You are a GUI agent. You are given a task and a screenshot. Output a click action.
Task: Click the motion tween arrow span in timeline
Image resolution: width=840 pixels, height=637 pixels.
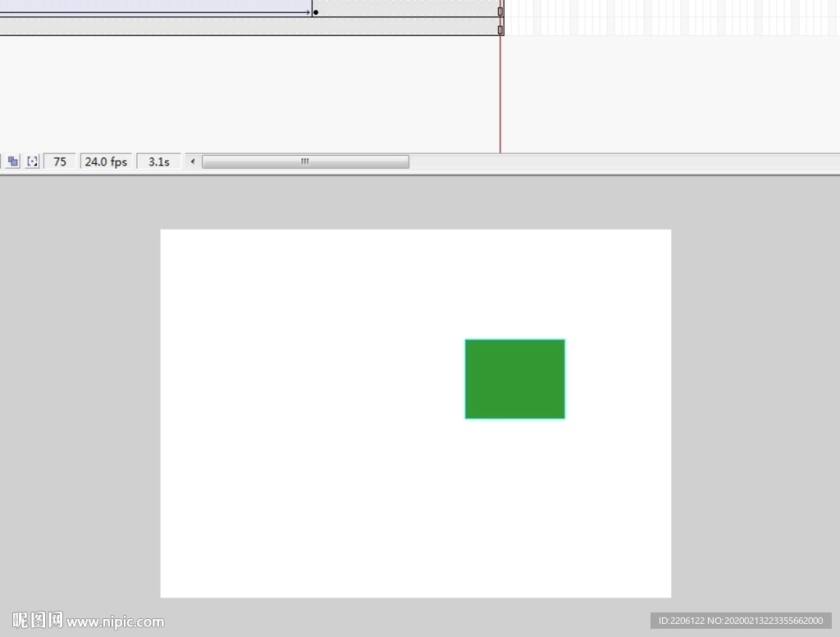155,8
